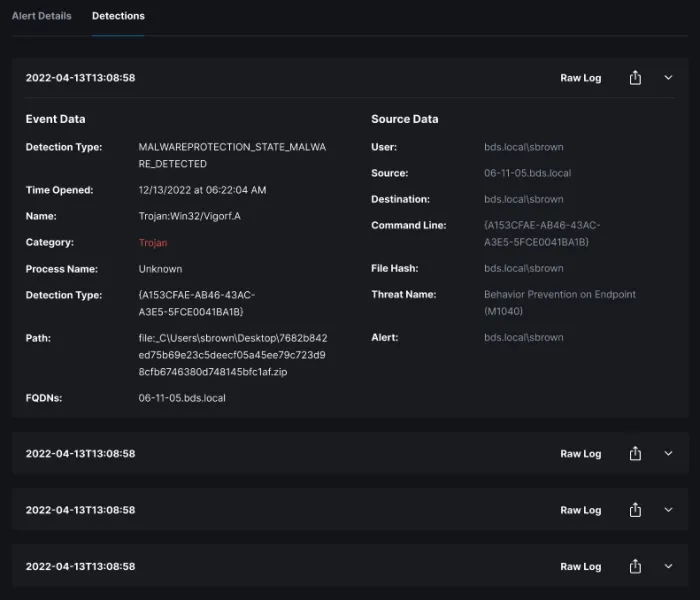
Task: Collapse the first expanded detection entry
Action: pyautogui.click(x=669, y=78)
